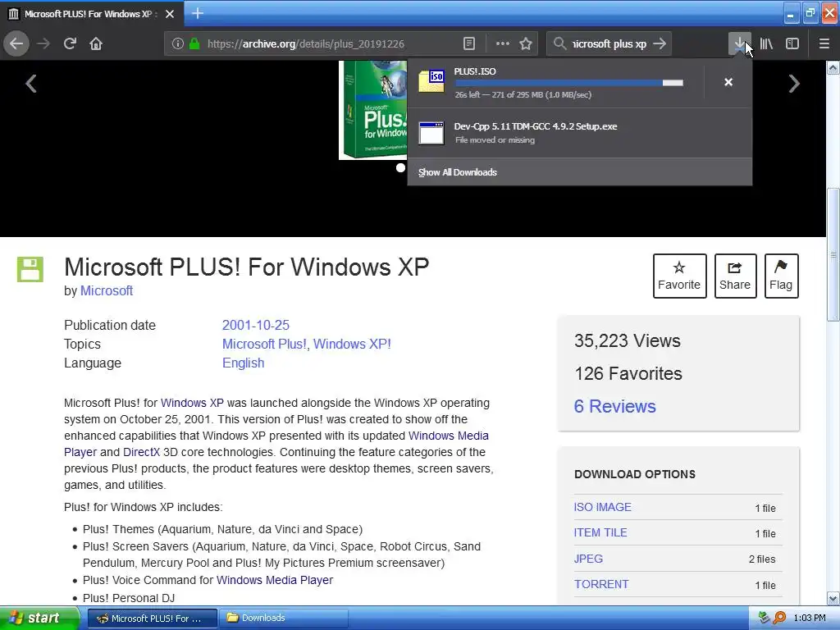Cancel the PLUS!.ISO download
Viewport: 840px width, 630px height.
coord(728,82)
